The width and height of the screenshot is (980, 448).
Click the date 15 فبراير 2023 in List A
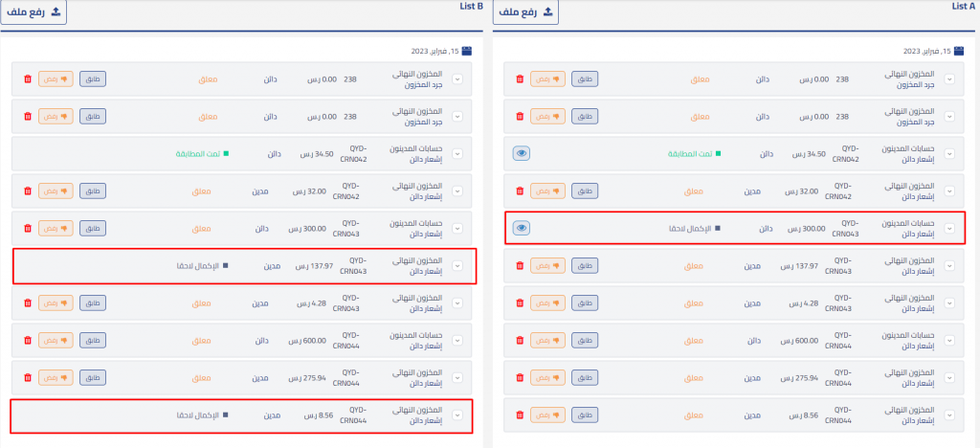click(x=926, y=52)
